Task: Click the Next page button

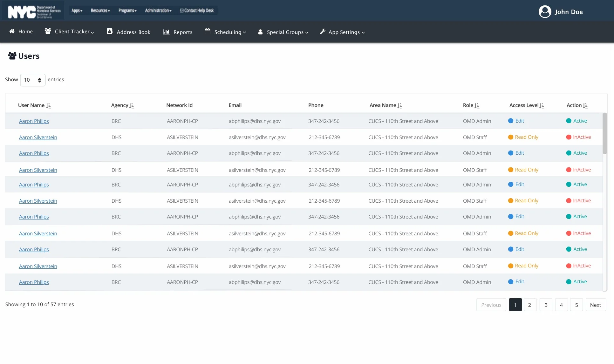Action: (x=596, y=305)
